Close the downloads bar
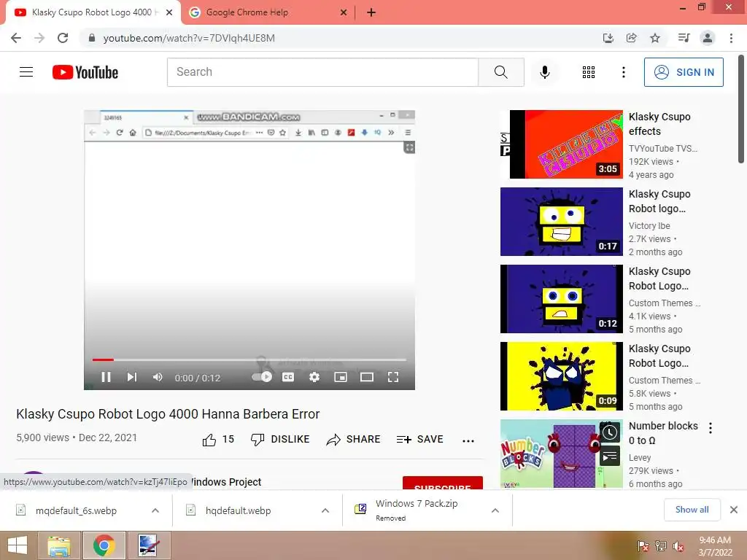Screen dimensions: 747x560 734,510
